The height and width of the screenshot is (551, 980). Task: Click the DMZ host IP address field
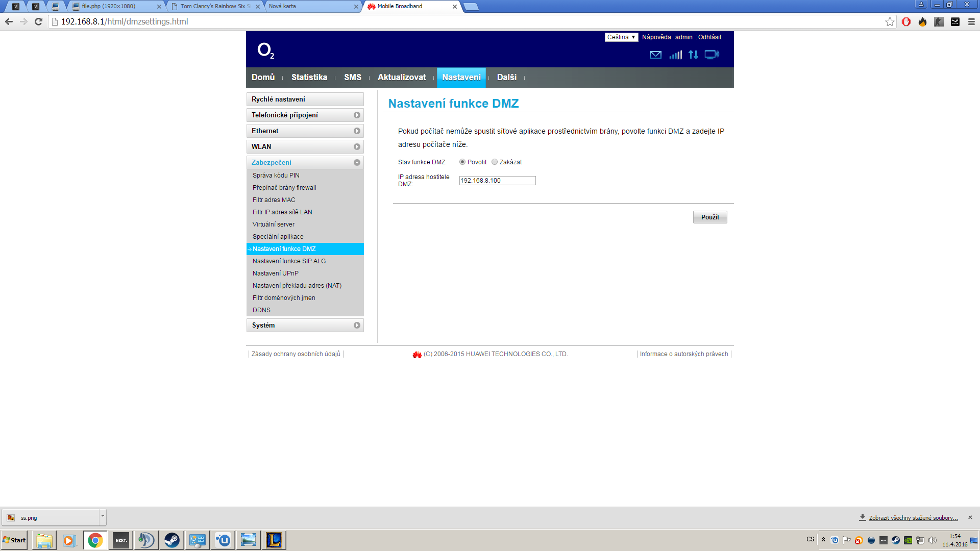pos(497,181)
